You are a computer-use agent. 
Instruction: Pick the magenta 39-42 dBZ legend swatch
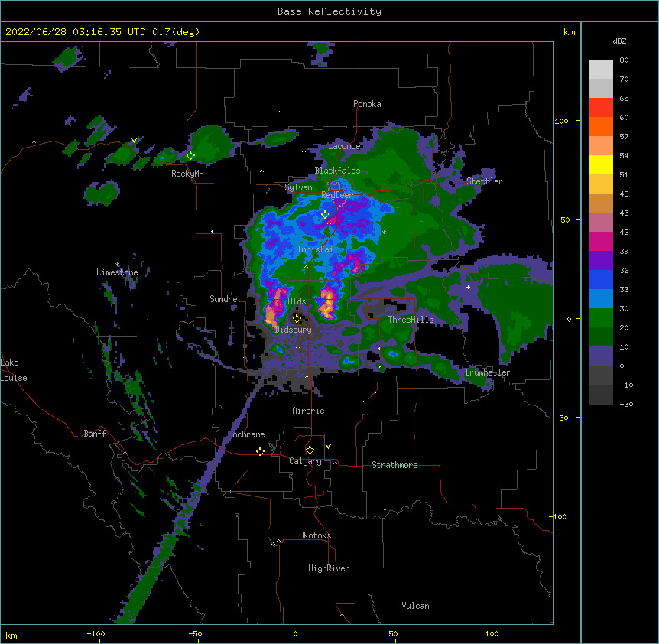pyautogui.click(x=601, y=241)
